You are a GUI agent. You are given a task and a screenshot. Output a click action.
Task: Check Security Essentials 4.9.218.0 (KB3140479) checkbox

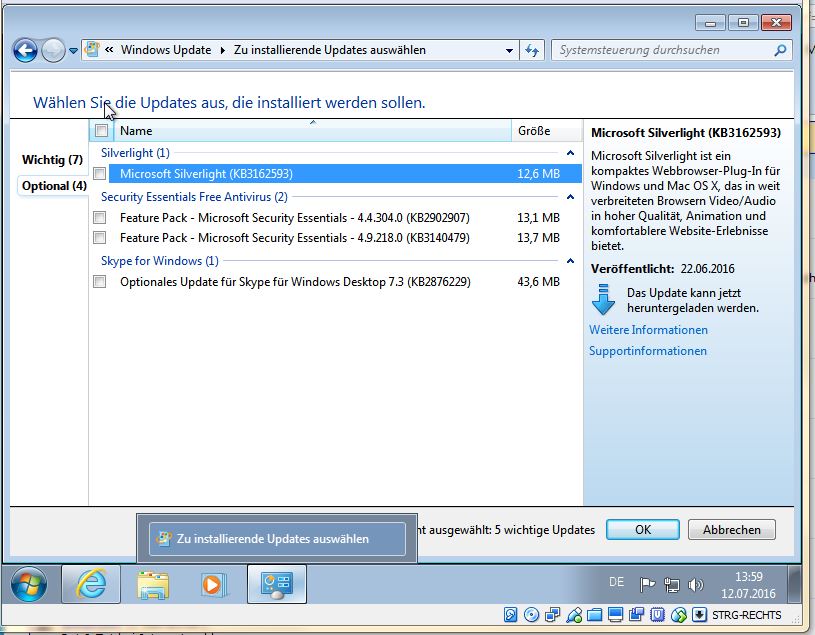click(99, 237)
